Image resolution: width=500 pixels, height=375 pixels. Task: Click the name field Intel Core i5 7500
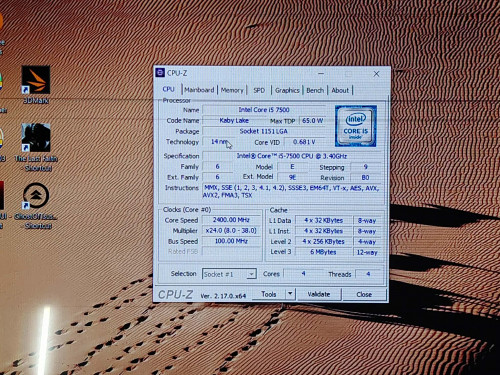[264, 110]
